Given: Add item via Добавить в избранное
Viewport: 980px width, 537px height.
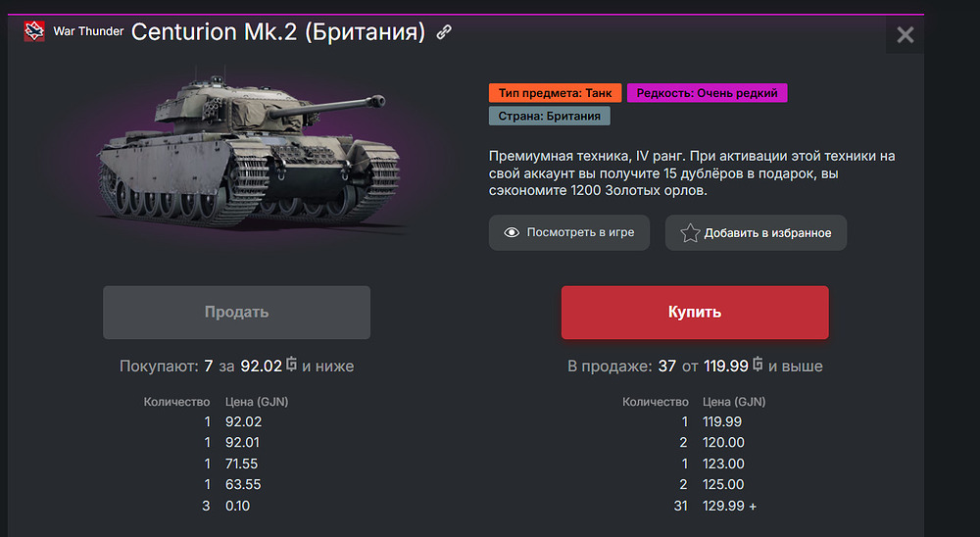Looking at the screenshot, I should tap(757, 233).
